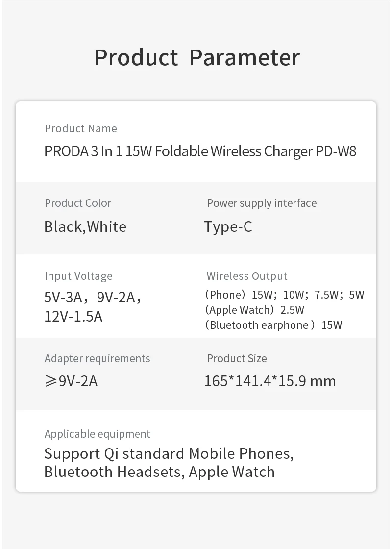Select the "Type-C" interface value

(x=228, y=226)
